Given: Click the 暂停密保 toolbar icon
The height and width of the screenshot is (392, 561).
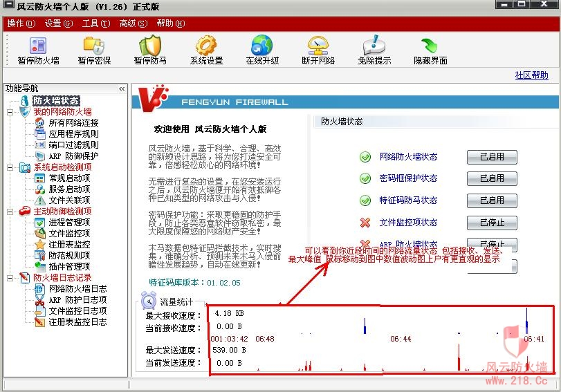Looking at the screenshot, I should coord(94,46).
